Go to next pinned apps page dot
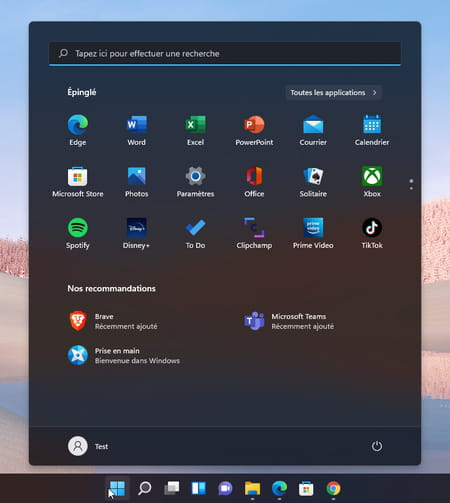The width and height of the screenshot is (450, 503). [411, 188]
